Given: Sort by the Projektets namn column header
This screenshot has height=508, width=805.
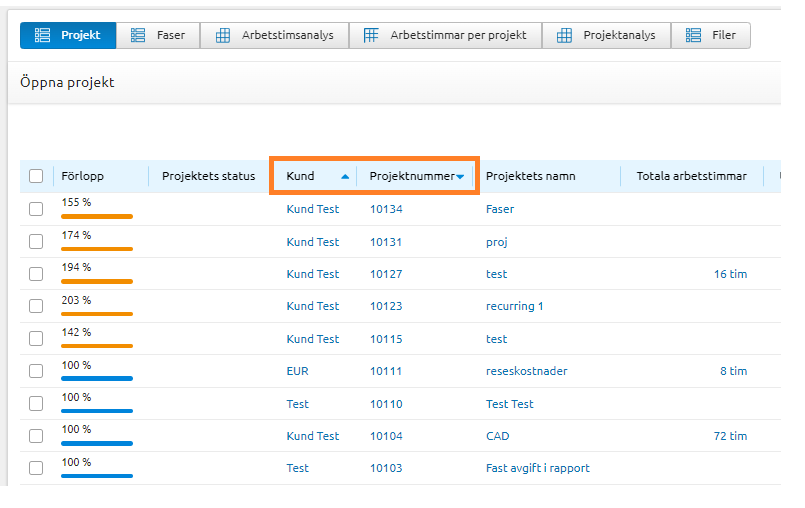Looking at the screenshot, I should tap(530, 176).
